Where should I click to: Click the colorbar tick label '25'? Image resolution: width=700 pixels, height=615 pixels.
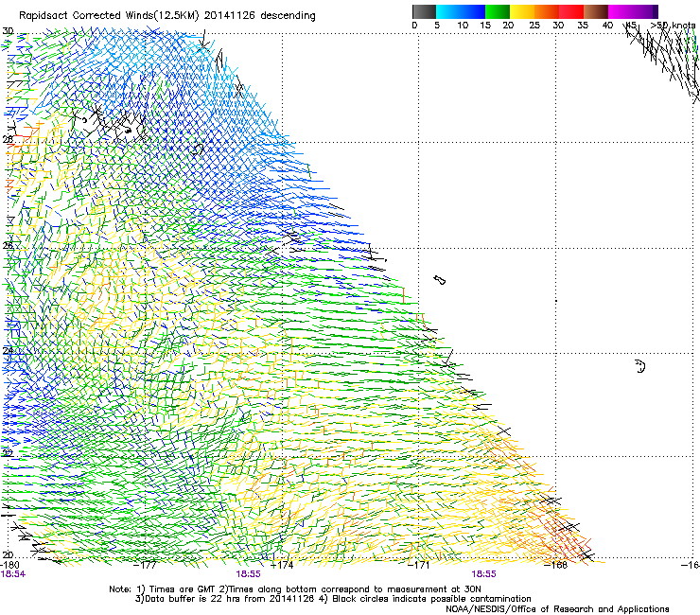(534, 25)
